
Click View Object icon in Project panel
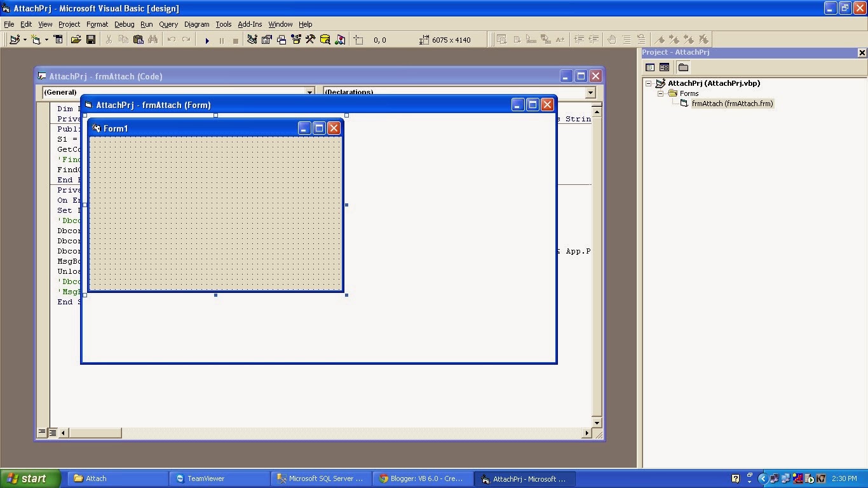(664, 67)
